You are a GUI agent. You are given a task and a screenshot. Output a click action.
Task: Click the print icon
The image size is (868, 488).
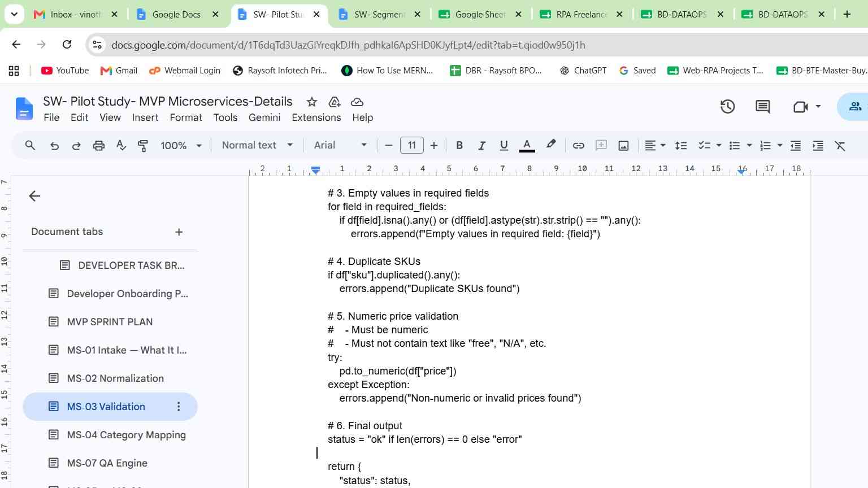99,146
